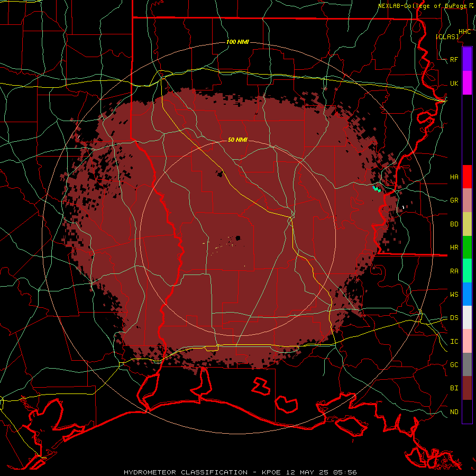
Task: Click the "BD" legend label
Action: pos(454,224)
